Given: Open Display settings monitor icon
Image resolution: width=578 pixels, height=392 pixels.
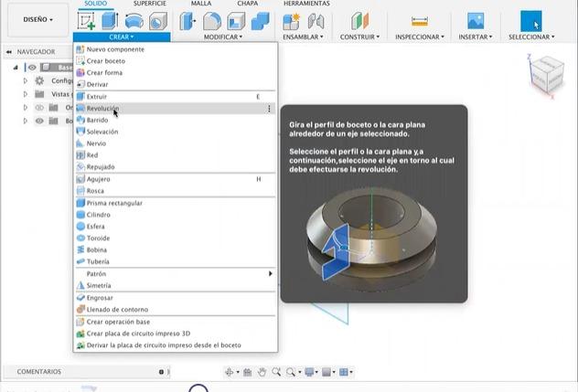Looking at the screenshot, I should pyautogui.click(x=309, y=372).
